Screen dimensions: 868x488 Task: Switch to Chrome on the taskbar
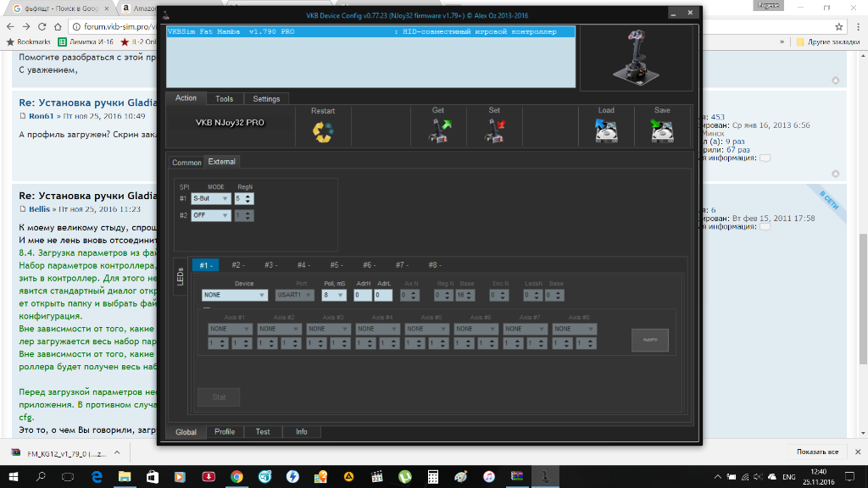(236, 476)
